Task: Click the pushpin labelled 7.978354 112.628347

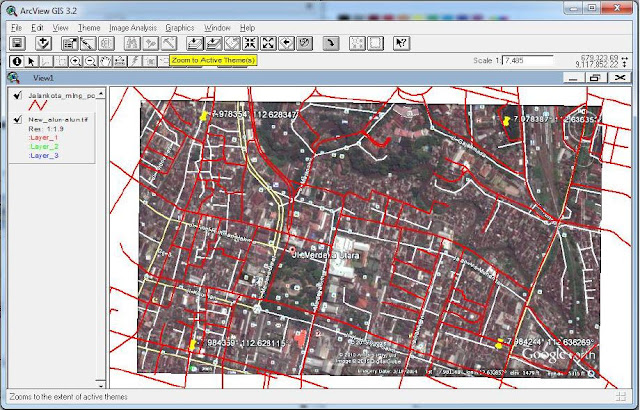Action: [203, 116]
